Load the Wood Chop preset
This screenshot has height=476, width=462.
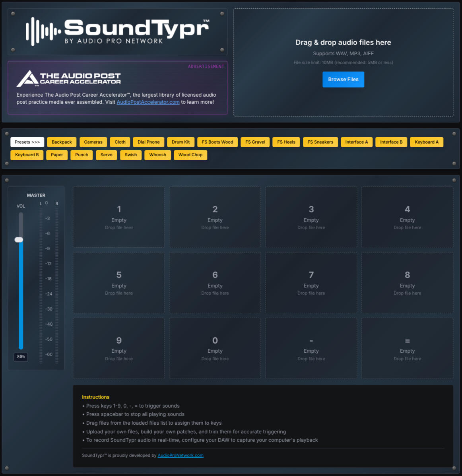click(190, 155)
